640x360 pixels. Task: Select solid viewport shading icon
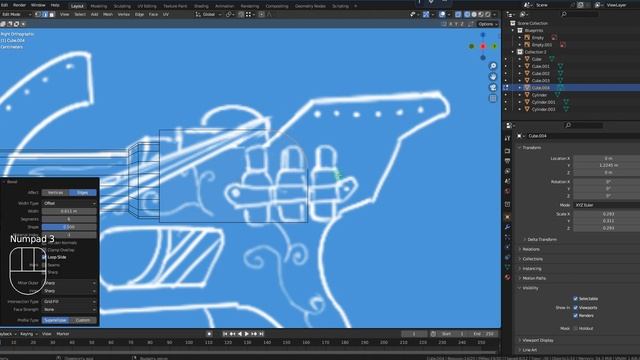tap(474, 14)
